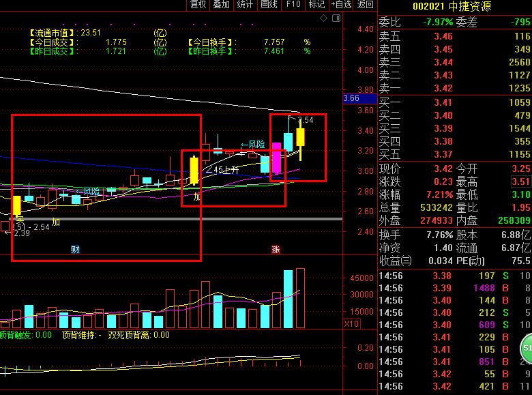Open the 统计 statistics tool

(246, 4)
